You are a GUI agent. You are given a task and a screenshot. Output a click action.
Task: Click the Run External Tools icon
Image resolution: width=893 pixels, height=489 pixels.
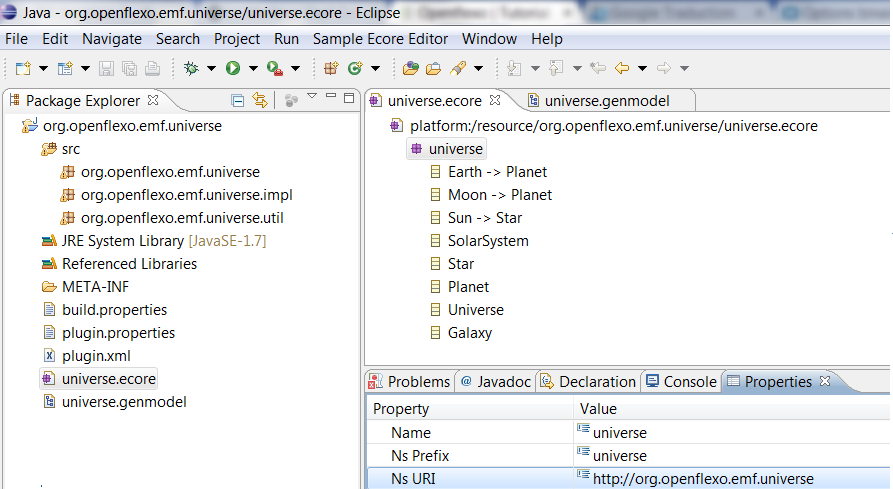pos(275,68)
